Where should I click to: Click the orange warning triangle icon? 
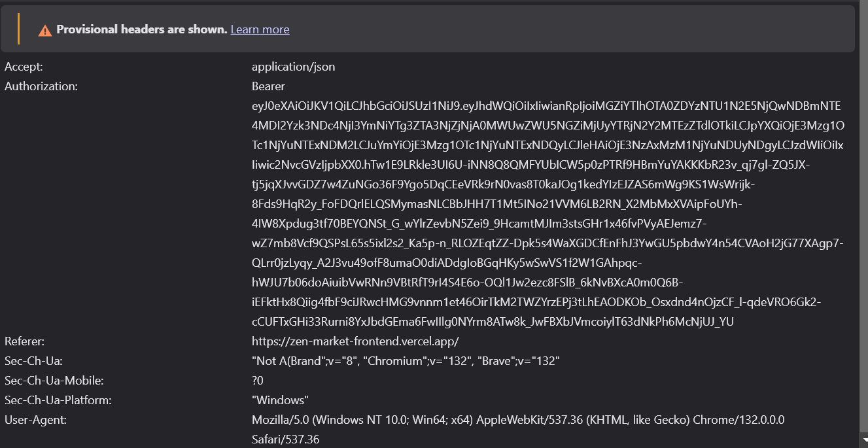pyautogui.click(x=44, y=30)
